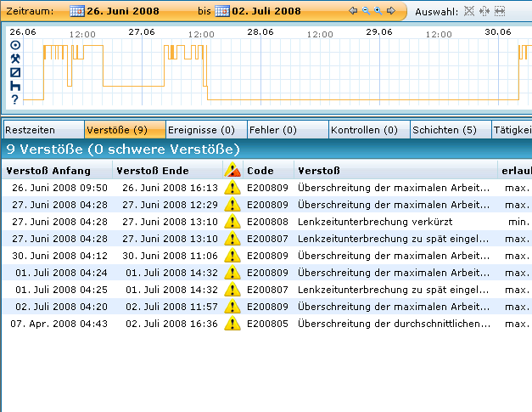Open the end date calendar picker
This screenshot has height=412, width=532.
(222, 11)
